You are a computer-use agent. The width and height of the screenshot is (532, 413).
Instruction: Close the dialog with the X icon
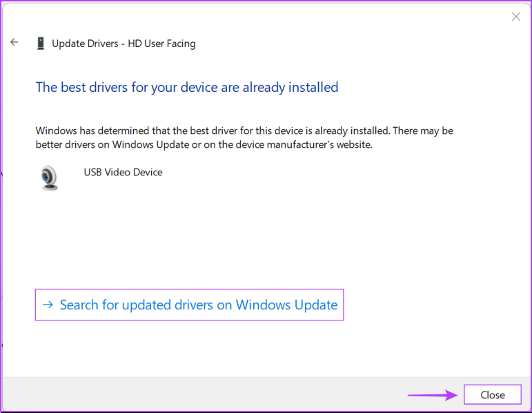click(516, 17)
